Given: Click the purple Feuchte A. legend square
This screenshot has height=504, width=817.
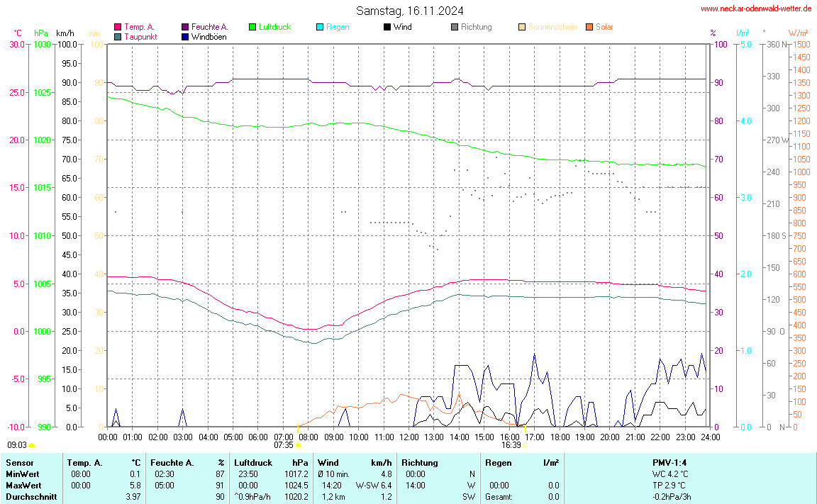Looking at the screenshot, I should pos(185,27).
